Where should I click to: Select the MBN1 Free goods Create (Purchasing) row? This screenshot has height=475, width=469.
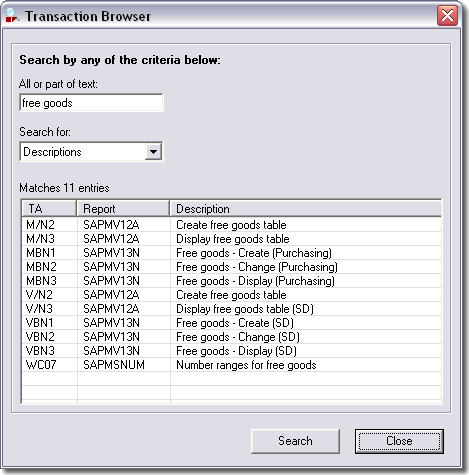[x=232, y=253]
